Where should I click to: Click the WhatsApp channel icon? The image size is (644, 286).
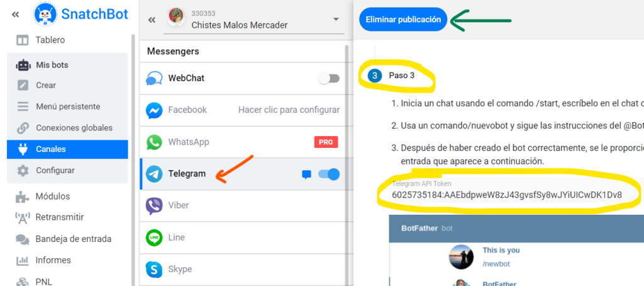(154, 142)
